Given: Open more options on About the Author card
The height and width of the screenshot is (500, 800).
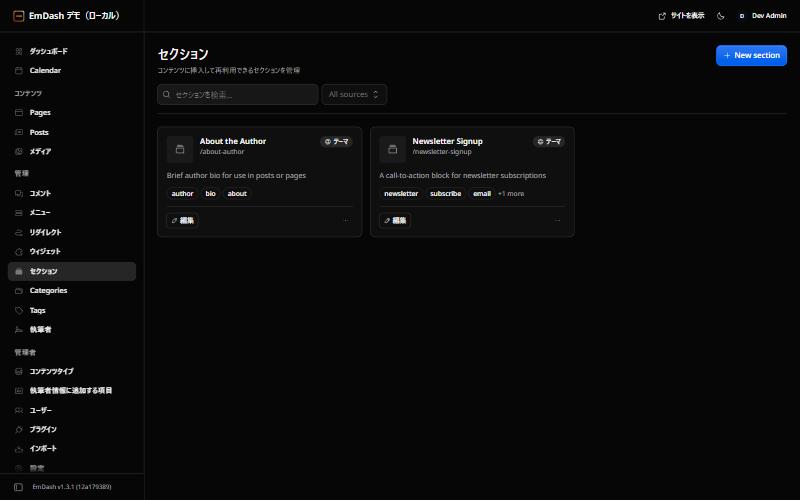Looking at the screenshot, I should 345,220.
